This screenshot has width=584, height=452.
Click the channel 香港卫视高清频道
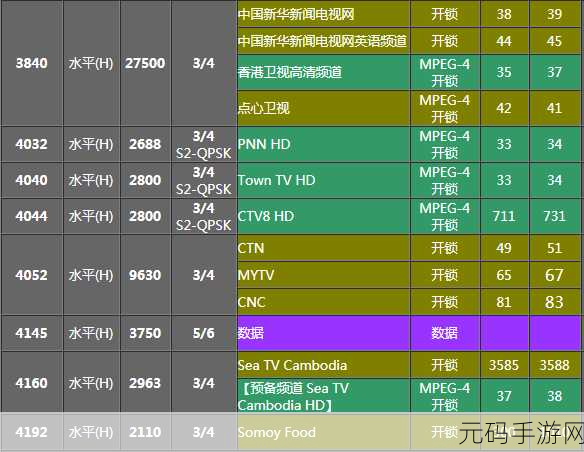(x=323, y=72)
